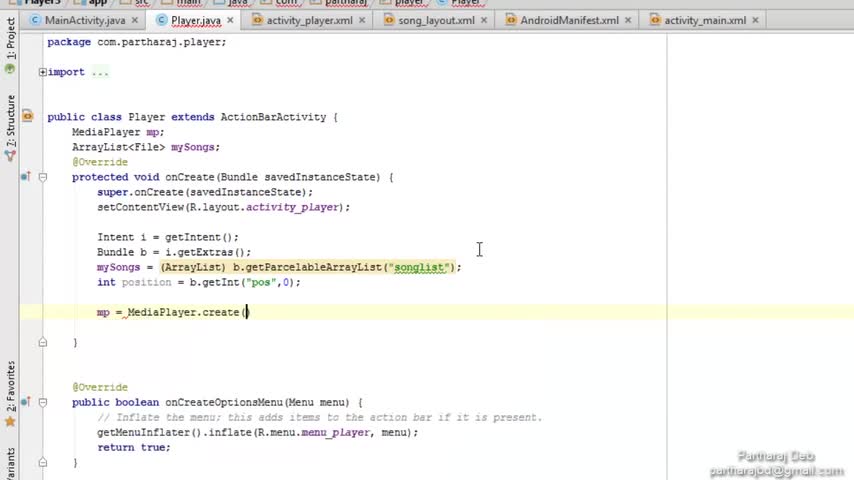Expand the folded import statements
The height and width of the screenshot is (480, 854).
42,72
